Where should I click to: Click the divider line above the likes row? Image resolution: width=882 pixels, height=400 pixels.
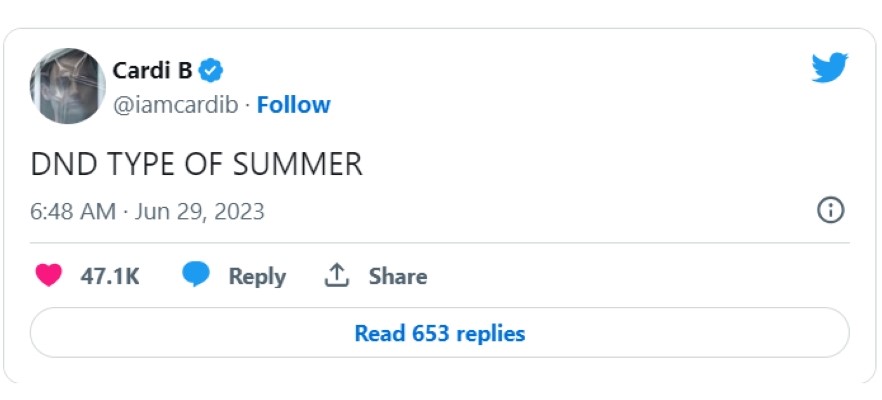[440, 243]
